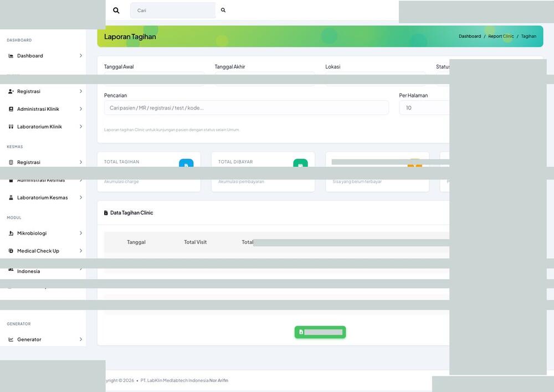Expand the Klinik Registrasi chevron
Image resolution: width=554 pixels, height=392 pixels.
point(80,91)
